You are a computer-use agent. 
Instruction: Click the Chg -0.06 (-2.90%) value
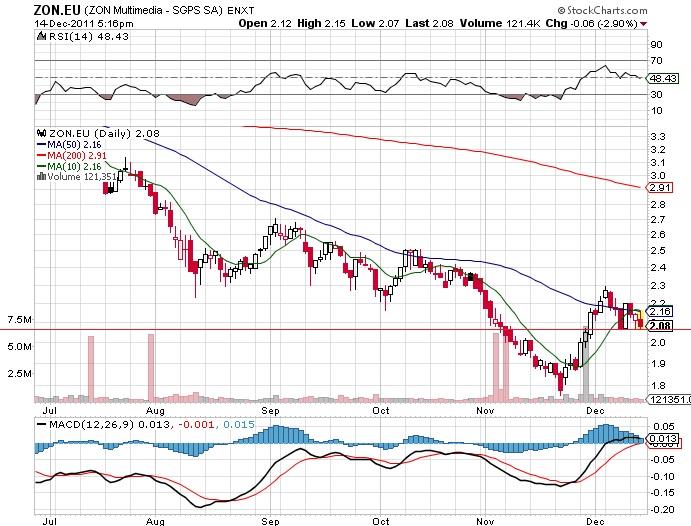click(592, 23)
